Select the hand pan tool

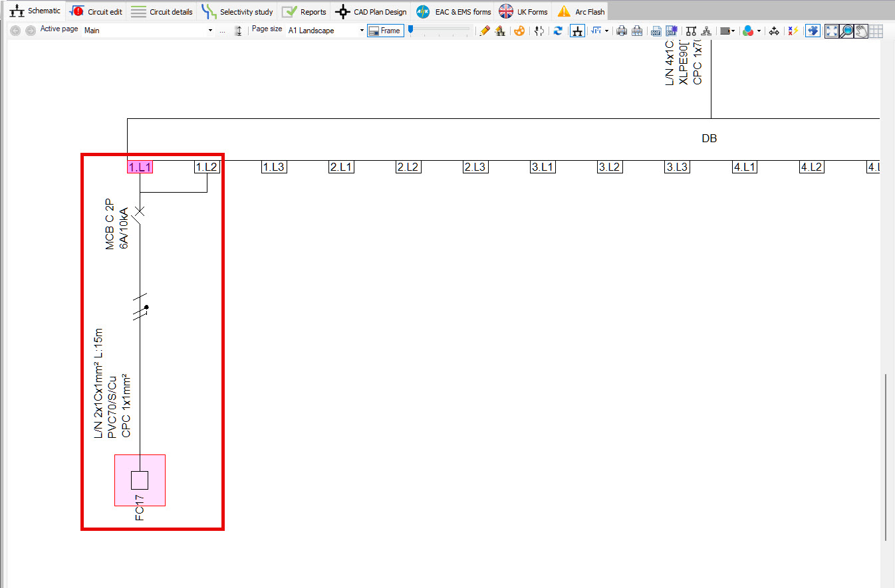click(861, 31)
